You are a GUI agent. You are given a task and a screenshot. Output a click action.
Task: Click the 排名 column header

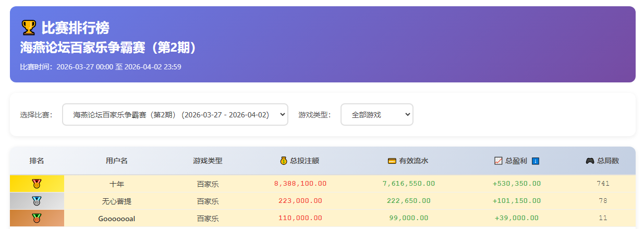coord(37,161)
